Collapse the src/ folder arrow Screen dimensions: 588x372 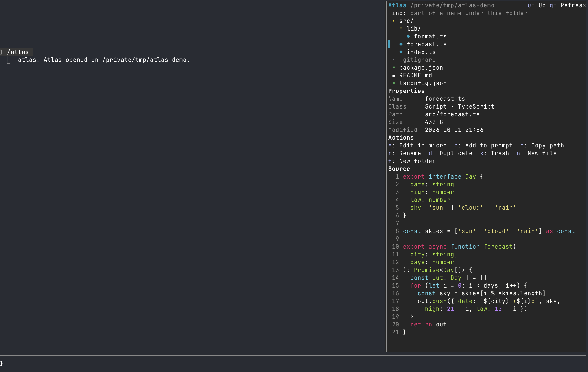click(394, 21)
